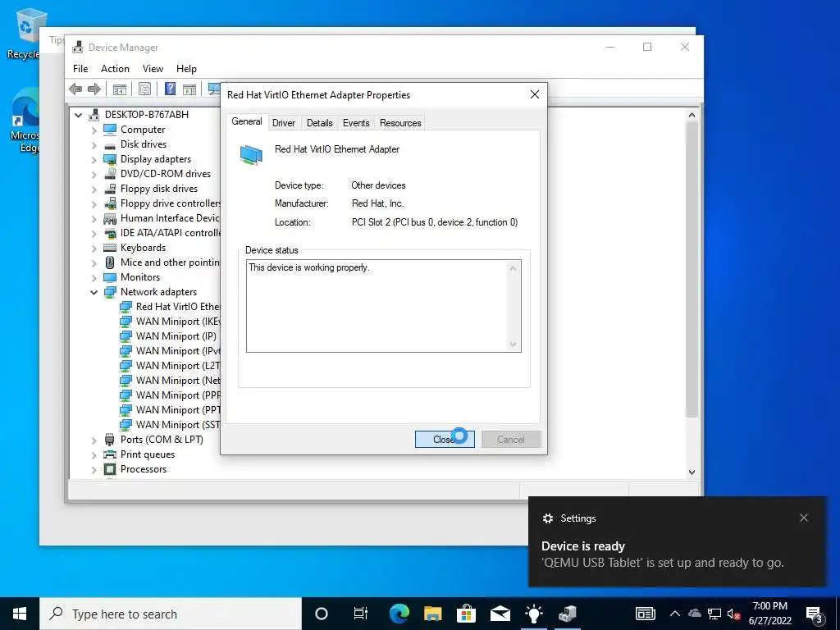Switch to the Events tab
Screen dimensions: 840x630
tap(356, 123)
